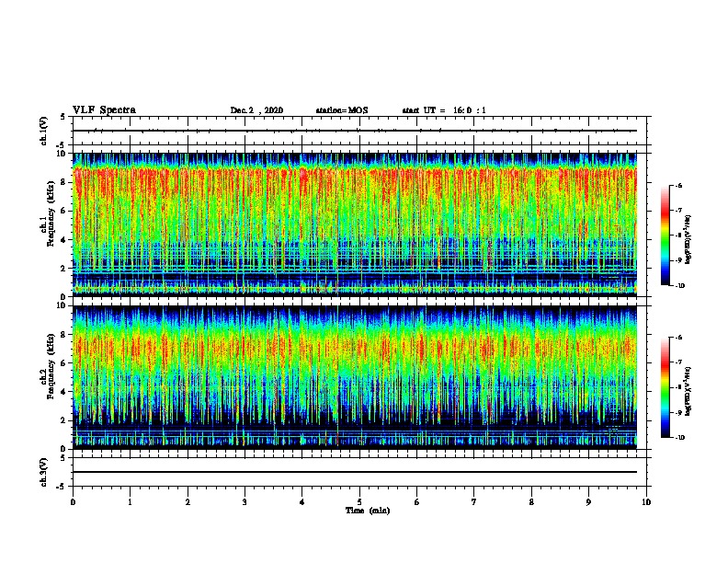This screenshot has width=728, height=563.
Task: Click the "-10" label on ch.2 colorbar
Action: [x=679, y=438]
